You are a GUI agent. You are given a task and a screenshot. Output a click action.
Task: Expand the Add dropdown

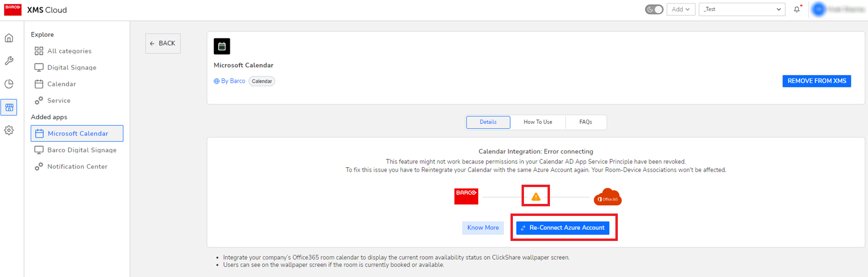680,9
